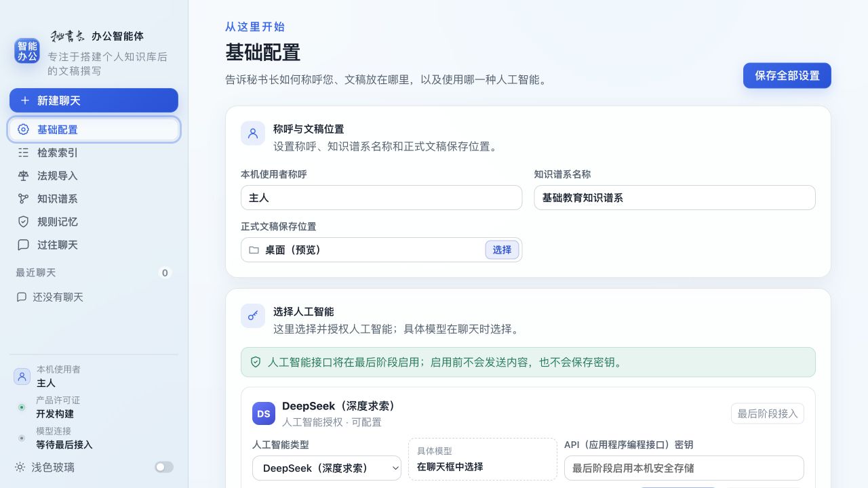The height and width of the screenshot is (488, 868).
Task: Click the folder icon in 正式文稿保存位置 field
Action: pos(254,250)
